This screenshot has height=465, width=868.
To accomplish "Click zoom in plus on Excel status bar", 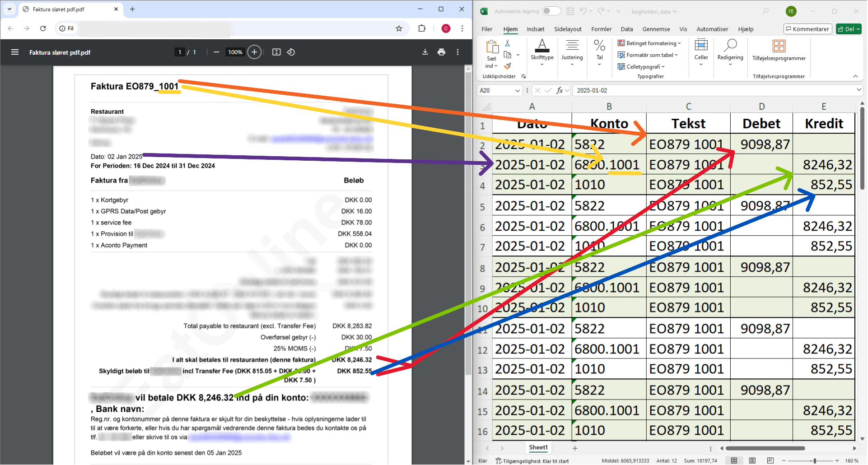I will tap(837, 461).
